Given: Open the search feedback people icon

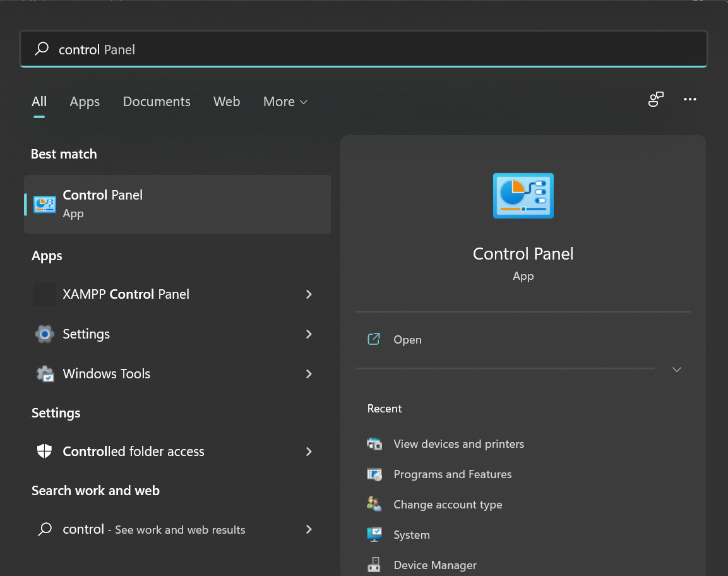Looking at the screenshot, I should coord(656,99).
